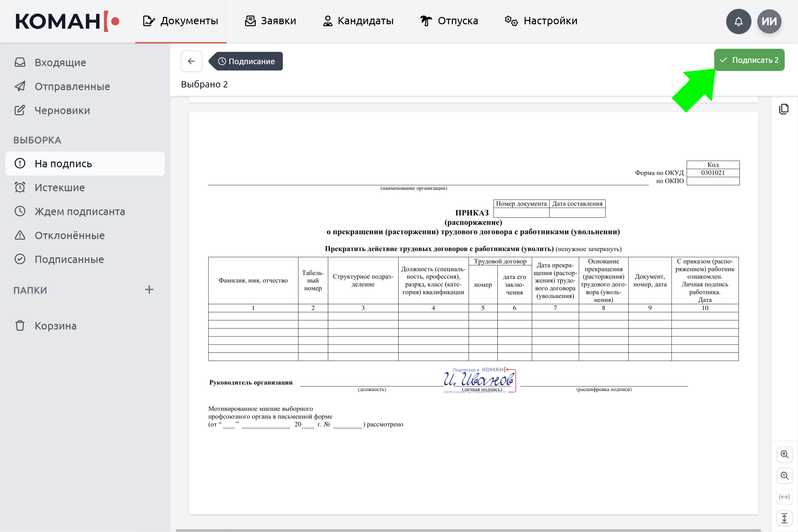The image size is (798, 532).
Task: Open the Заявки tab
Action: (270, 21)
